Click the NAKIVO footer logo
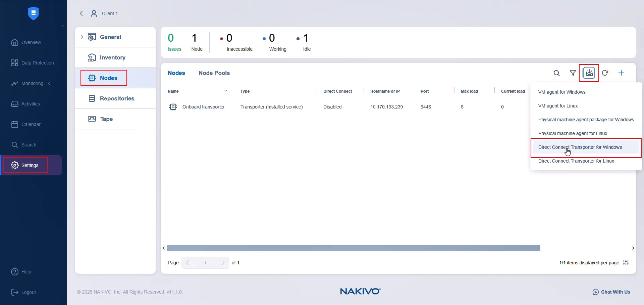The height and width of the screenshot is (305, 644). point(360,291)
